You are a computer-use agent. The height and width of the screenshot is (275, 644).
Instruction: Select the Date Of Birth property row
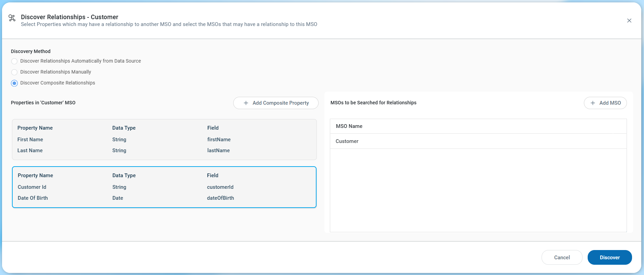33,198
